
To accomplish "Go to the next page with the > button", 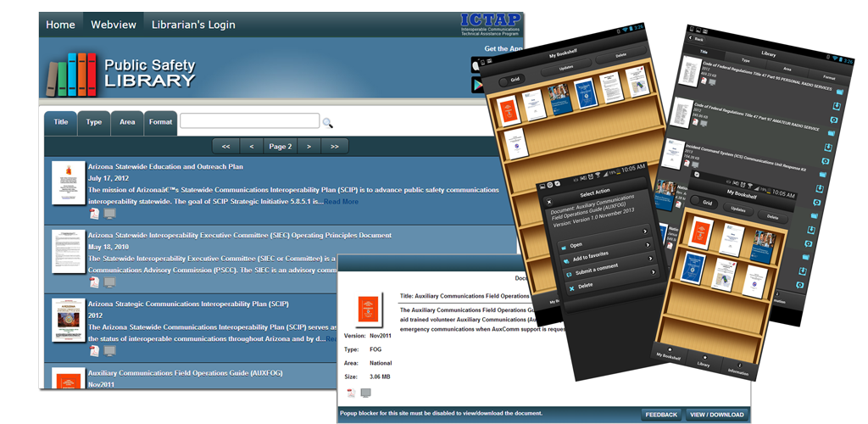I will pos(309,147).
